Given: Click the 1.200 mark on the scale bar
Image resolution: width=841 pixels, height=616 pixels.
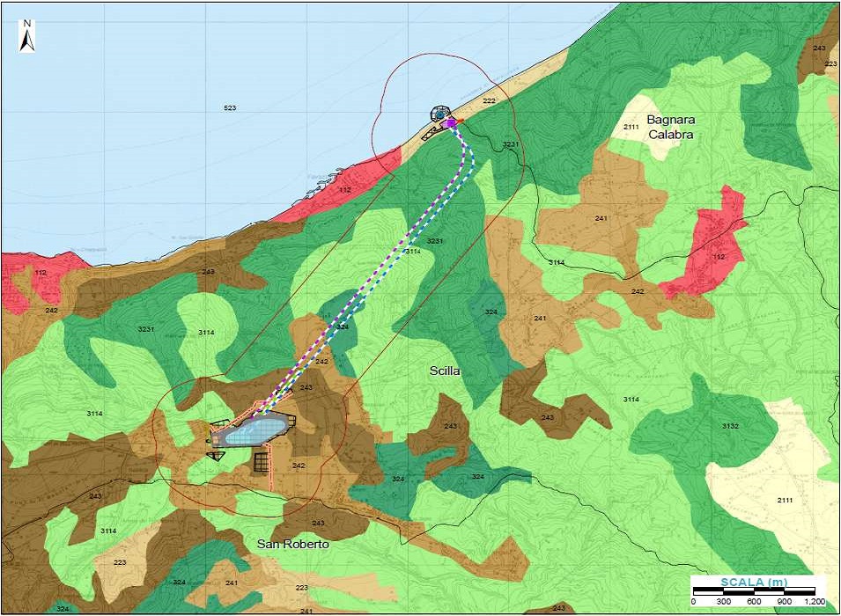Looking at the screenshot, I should 814,602.
